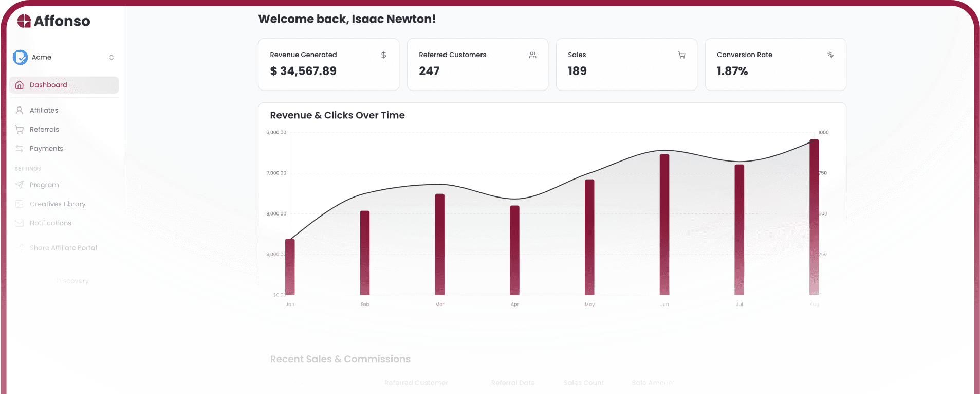Click the Payments transfer arrows icon

point(20,149)
